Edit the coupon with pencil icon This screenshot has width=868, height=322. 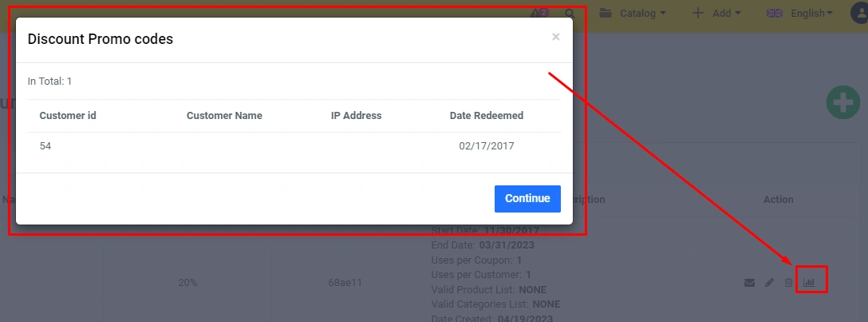pyautogui.click(x=769, y=283)
